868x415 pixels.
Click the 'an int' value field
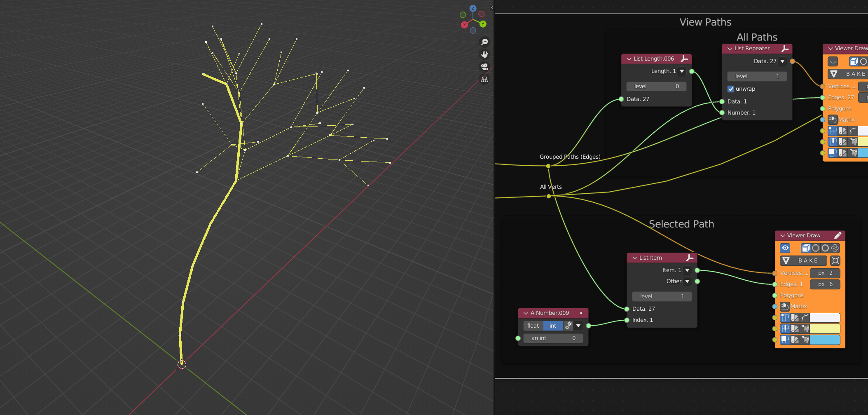point(553,338)
